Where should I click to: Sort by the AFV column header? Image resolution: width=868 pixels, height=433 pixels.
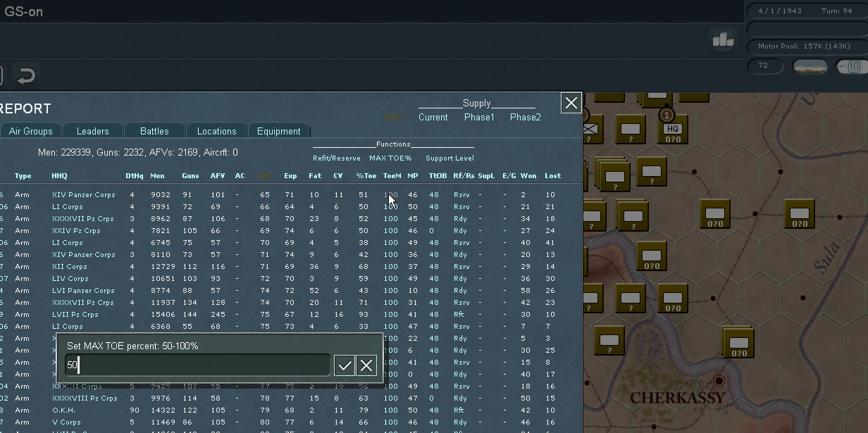pyautogui.click(x=218, y=176)
